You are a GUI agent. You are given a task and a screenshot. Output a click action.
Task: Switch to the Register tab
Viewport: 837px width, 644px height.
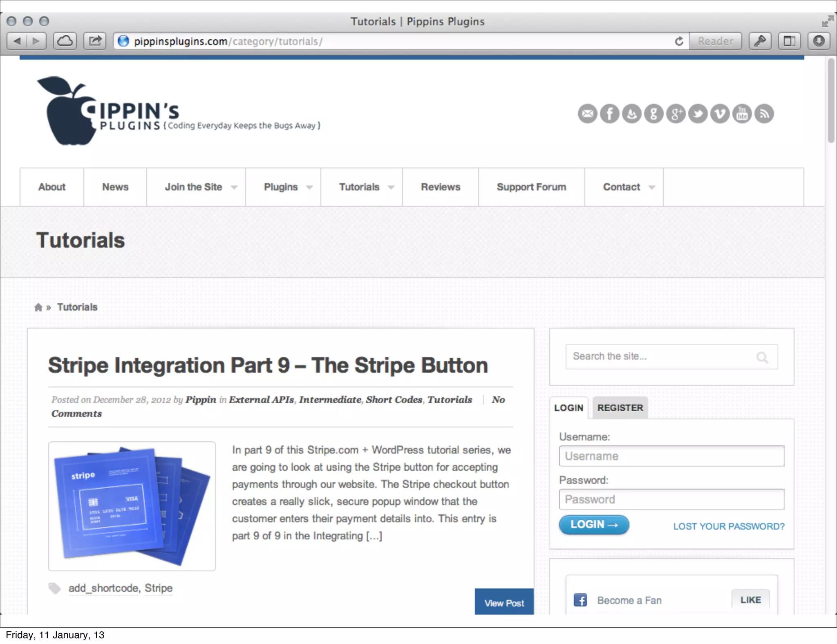coord(620,408)
